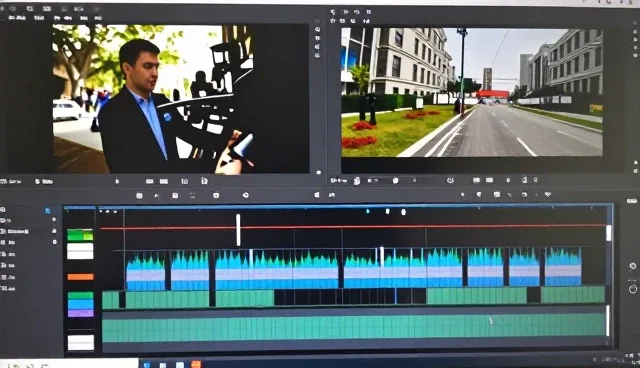
Task: Click the first white marker right of the blue ruler marker
Action: pos(387,211)
